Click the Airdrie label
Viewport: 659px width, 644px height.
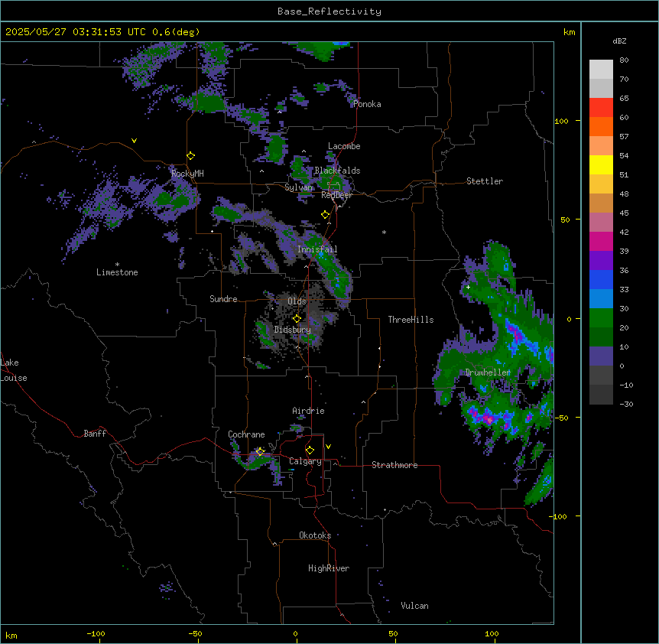(x=308, y=411)
